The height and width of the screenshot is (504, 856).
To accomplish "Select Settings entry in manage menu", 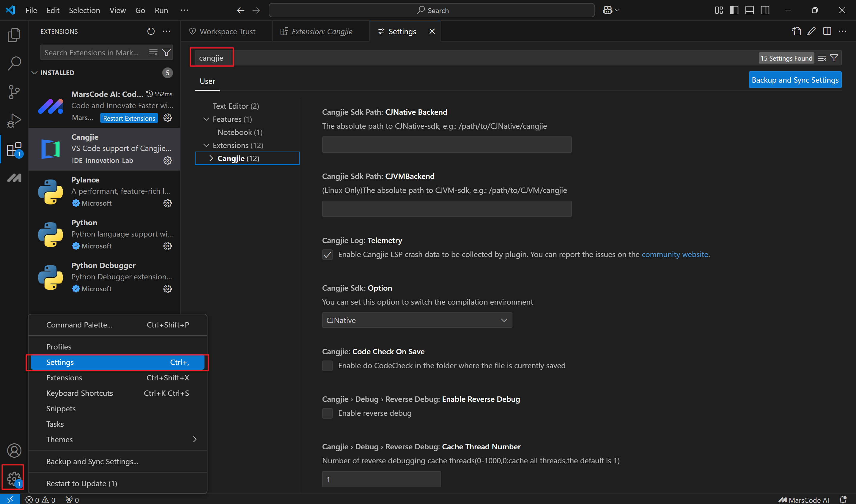I will [117, 362].
